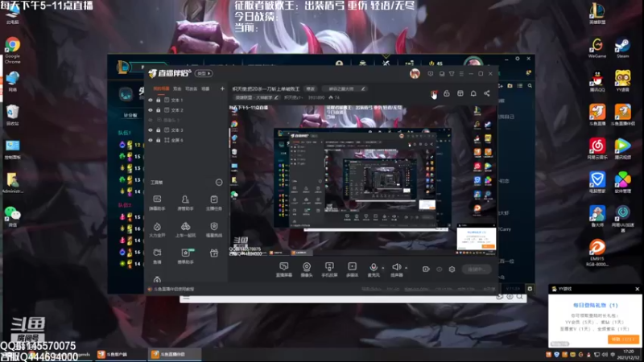Click the start streaming button
The image size is (644, 362).
coord(477,269)
